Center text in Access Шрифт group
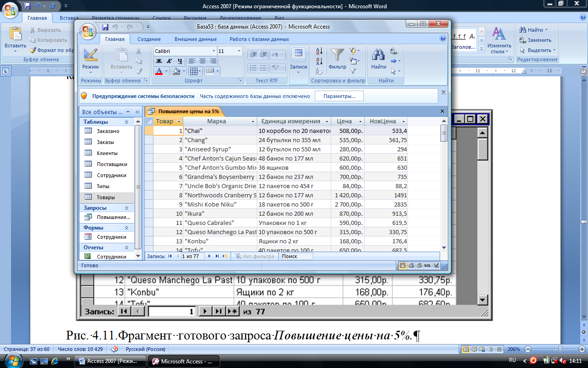 (x=202, y=61)
